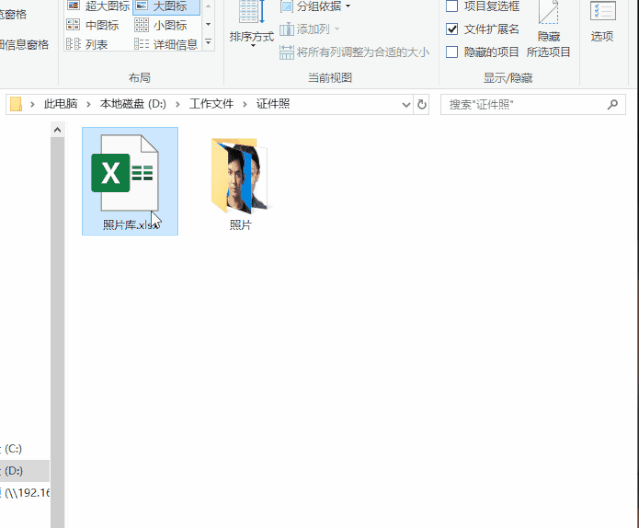Select Large Icons (大图标) layout
The image size is (639, 528).
[166, 6]
